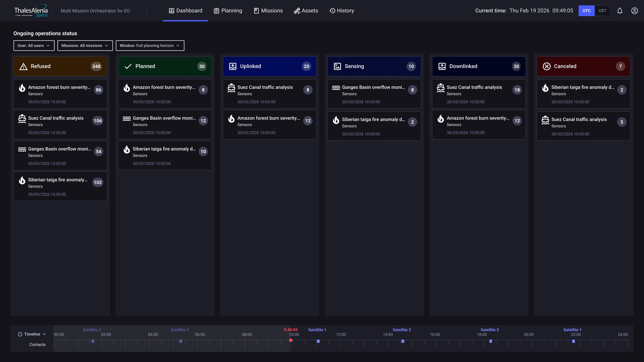644x362 pixels.
Task: Click flame icon of Refused Siberian taiga card
Action: pyautogui.click(x=22, y=180)
